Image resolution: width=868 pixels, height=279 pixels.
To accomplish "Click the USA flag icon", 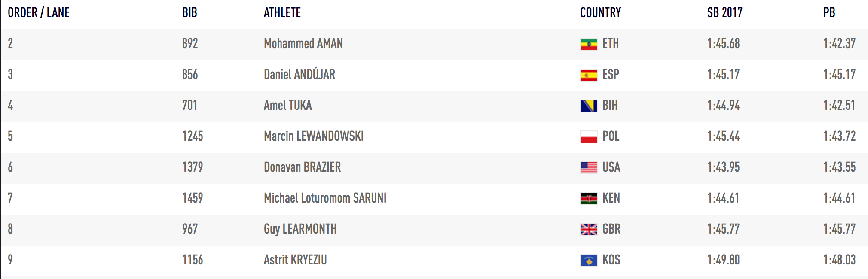I will point(589,168).
